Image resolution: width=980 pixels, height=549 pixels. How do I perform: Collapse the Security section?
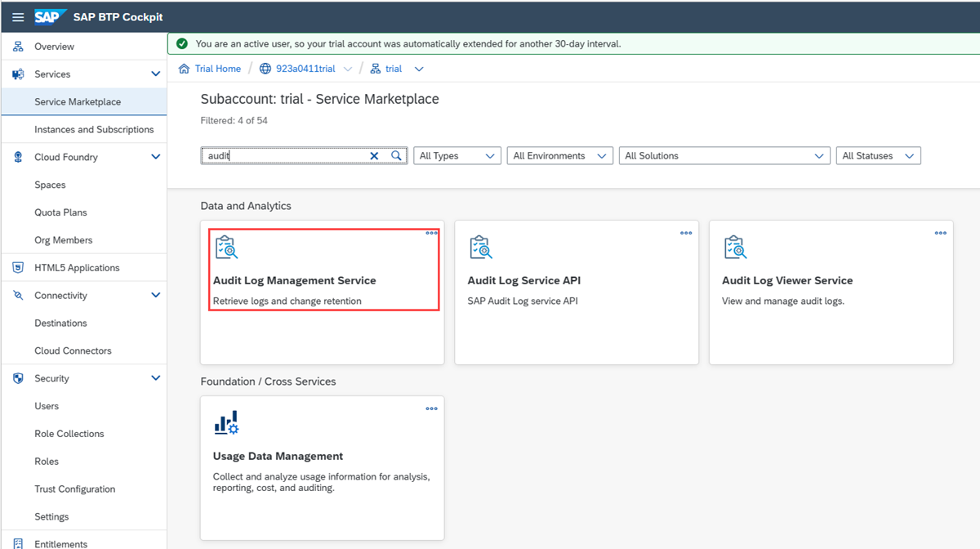point(156,378)
